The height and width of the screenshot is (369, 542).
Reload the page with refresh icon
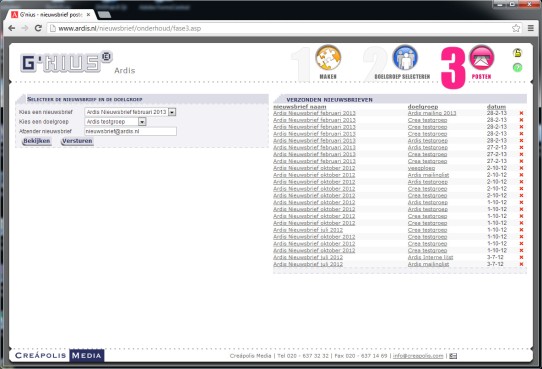pyautogui.click(x=38, y=28)
